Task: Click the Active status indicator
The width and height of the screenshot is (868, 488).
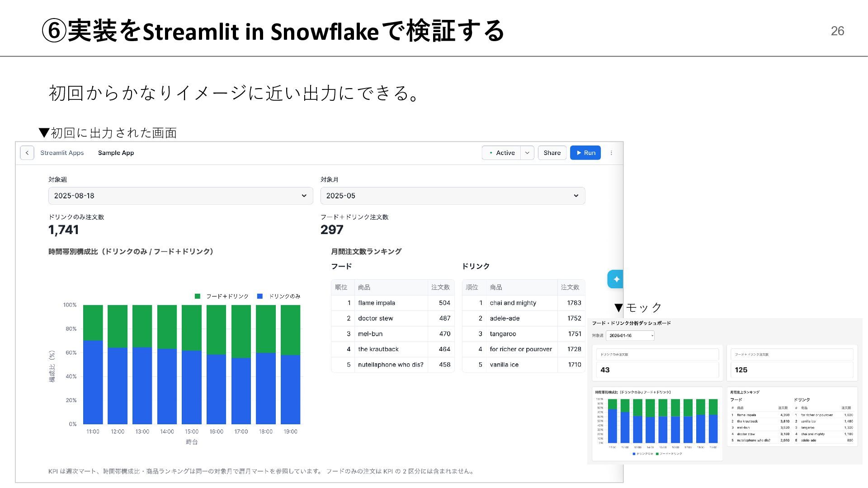Action: 501,153
